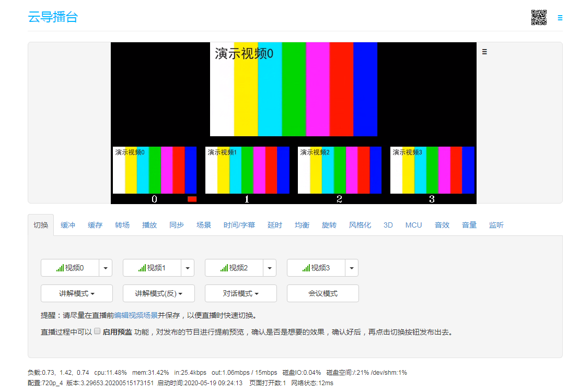Open the QR code icon
The height and width of the screenshot is (392, 579).
(x=539, y=17)
